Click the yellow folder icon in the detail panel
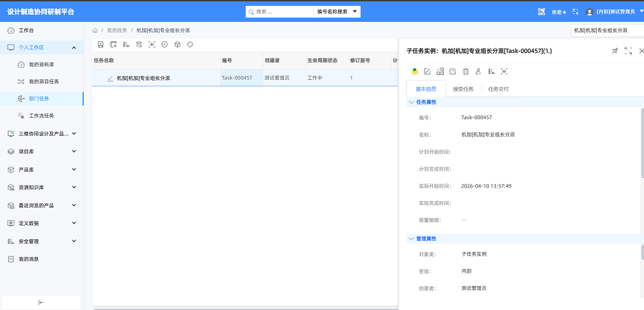Image resolution: width=644 pixels, height=310 pixels. 415,72
